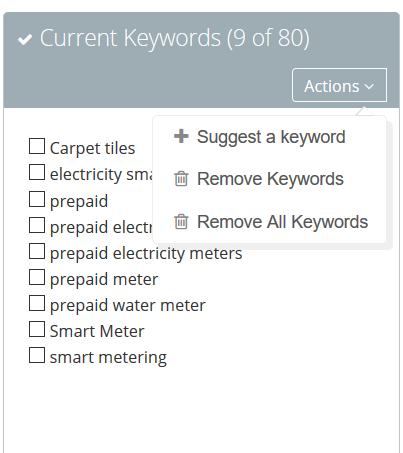The height and width of the screenshot is (453, 403).
Task: Tick the Smart Meter checkbox
Action: click(x=37, y=329)
